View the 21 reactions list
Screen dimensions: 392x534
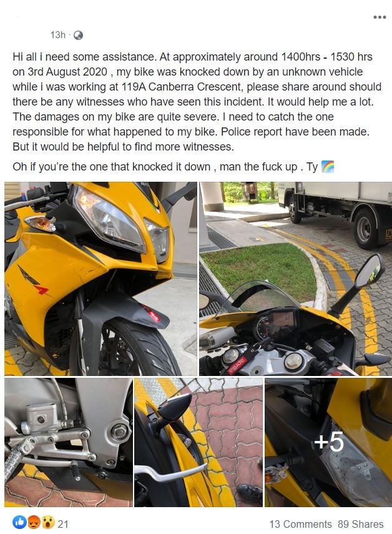pos(63,524)
